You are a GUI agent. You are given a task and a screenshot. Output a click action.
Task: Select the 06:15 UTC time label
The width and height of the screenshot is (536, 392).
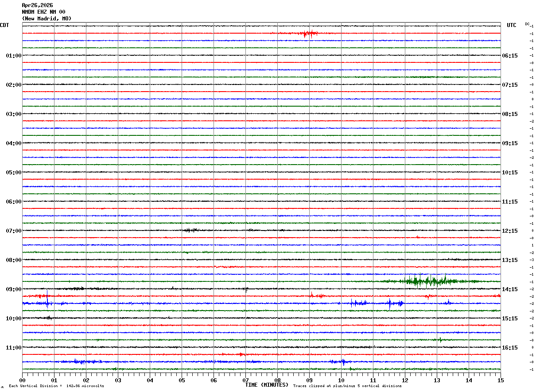coord(509,56)
